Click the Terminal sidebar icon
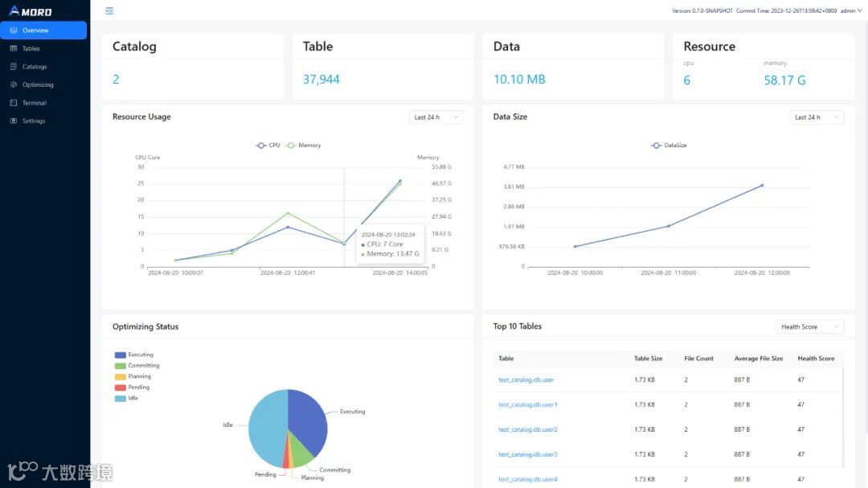 (14, 103)
